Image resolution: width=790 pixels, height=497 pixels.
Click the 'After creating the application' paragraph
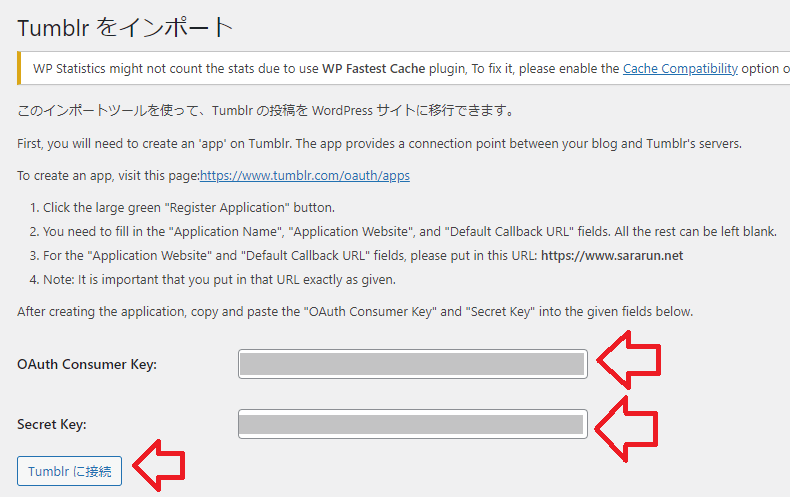(355, 312)
